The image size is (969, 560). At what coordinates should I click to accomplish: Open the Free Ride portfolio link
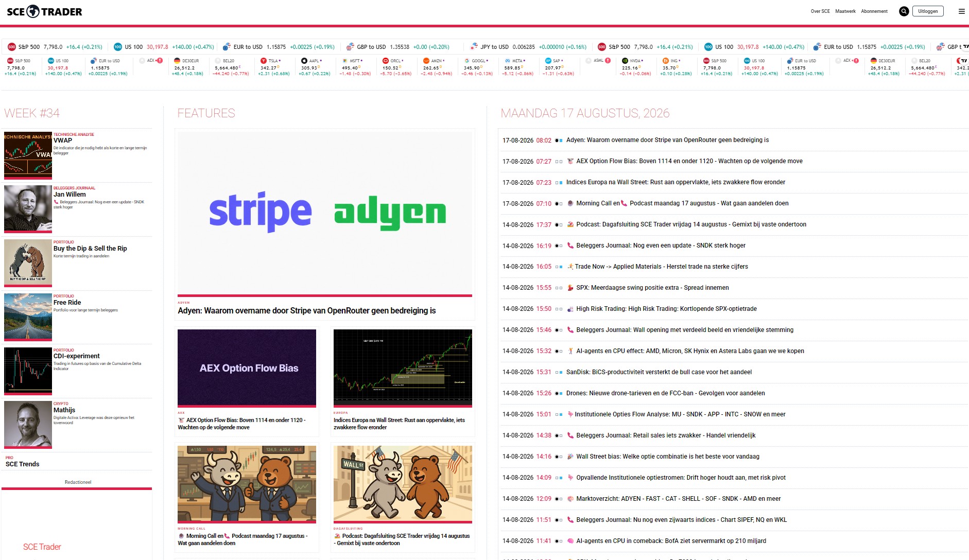tap(67, 303)
